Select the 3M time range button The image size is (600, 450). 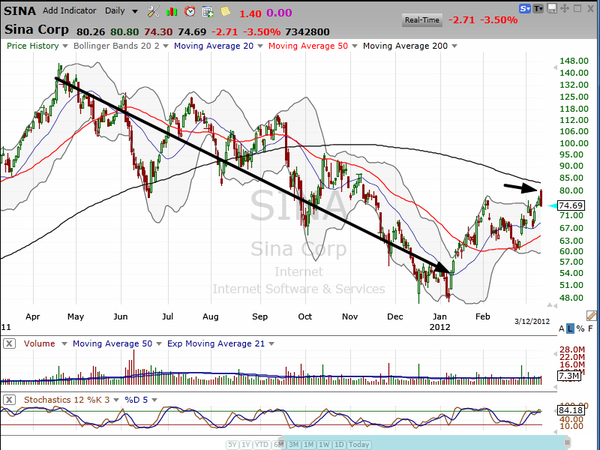pyautogui.click(x=293, y=445)
